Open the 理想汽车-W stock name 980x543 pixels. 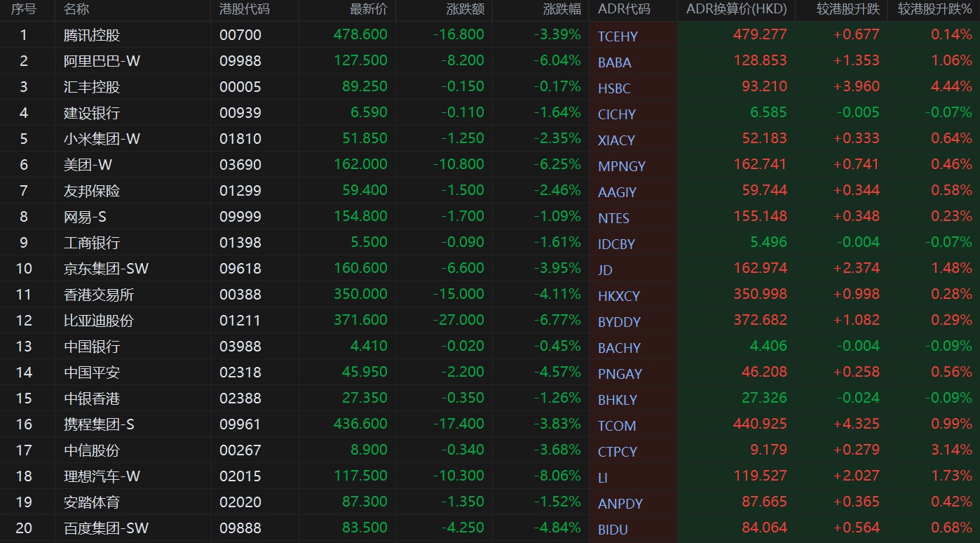(102, 476)
